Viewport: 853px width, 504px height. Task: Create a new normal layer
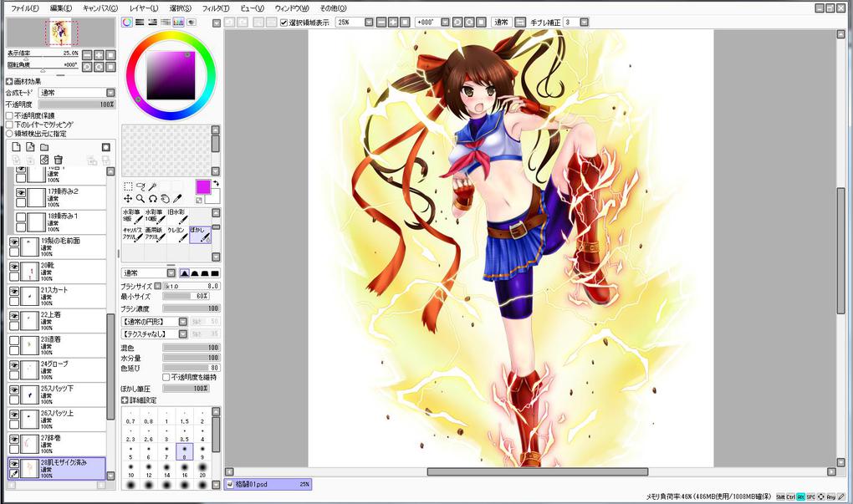(17, 147)
